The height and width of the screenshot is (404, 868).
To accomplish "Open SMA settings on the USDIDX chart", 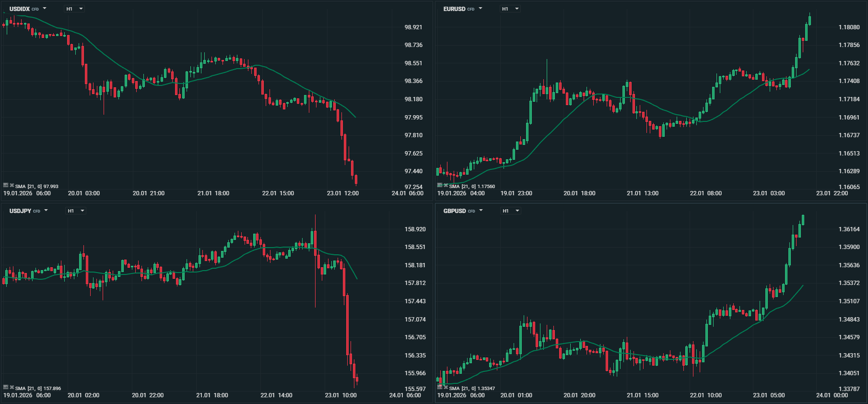I will click(x=6, y=185).
